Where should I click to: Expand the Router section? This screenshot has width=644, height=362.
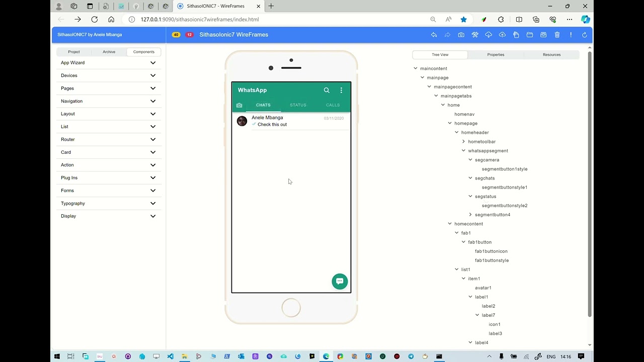109,139
